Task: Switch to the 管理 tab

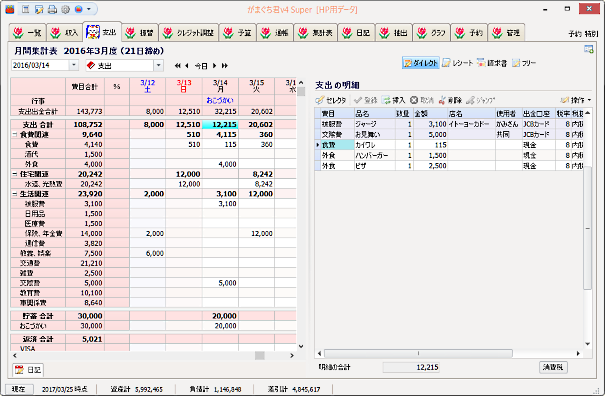Action: click(506, 33)
